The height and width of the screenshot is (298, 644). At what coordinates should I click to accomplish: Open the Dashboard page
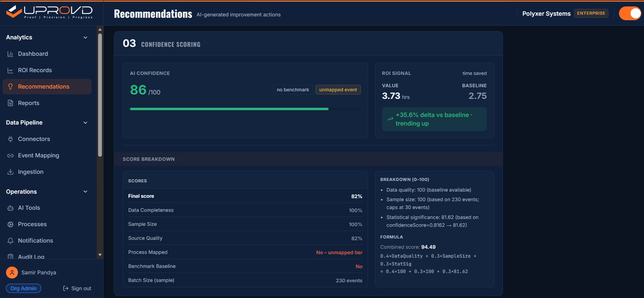click(47, 54)
